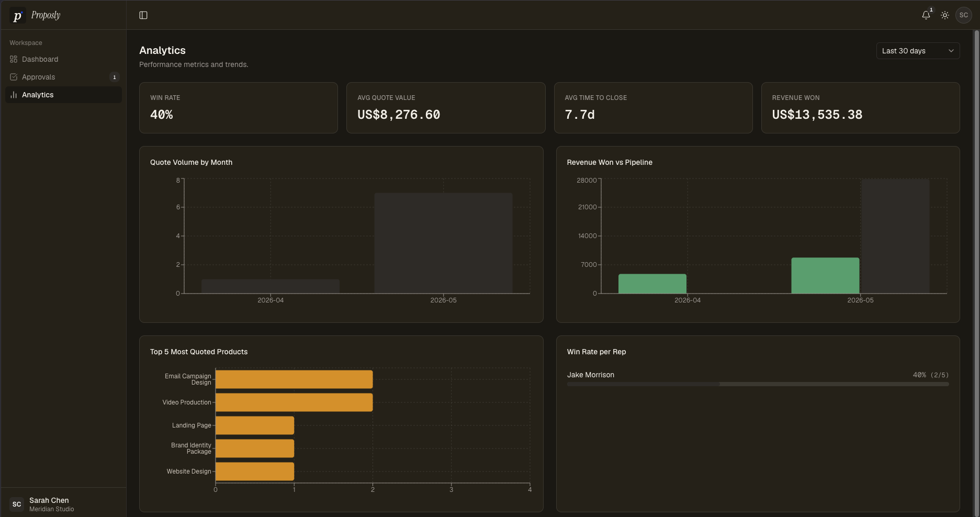Screen dimensions: 980x517
Task: Select Analytics in the sidebar
Action: [x=63, y=95]
